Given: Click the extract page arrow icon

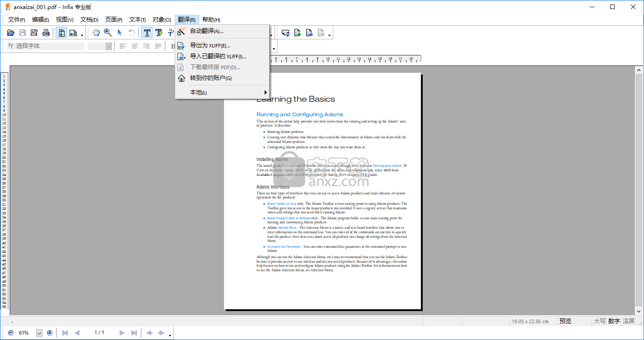Looking at the screenshot, I should 309,33.
